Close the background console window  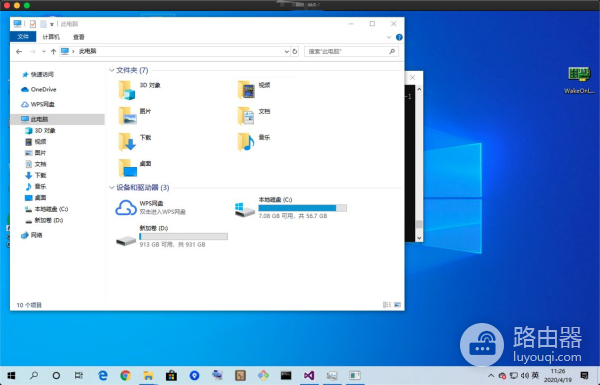click(x=412, y=77)
